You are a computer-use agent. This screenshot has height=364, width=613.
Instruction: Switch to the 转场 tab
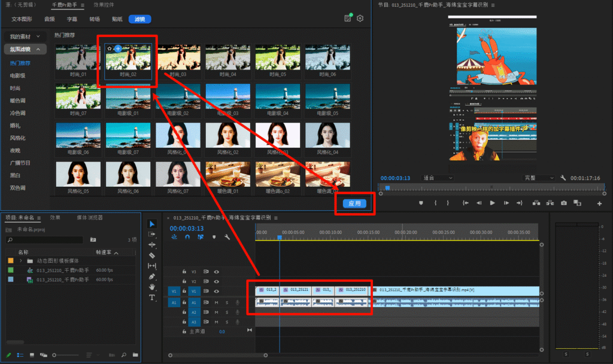pos(95,19)
